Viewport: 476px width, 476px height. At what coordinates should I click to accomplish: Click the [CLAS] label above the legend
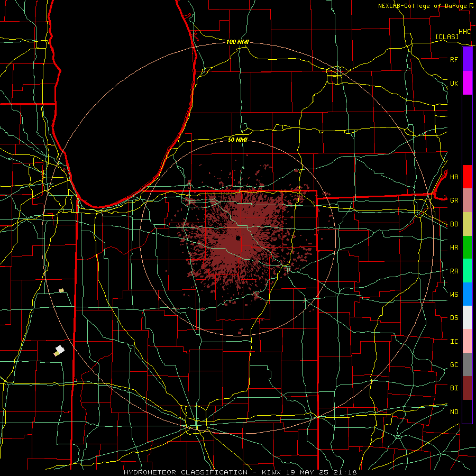click(447, 36)
